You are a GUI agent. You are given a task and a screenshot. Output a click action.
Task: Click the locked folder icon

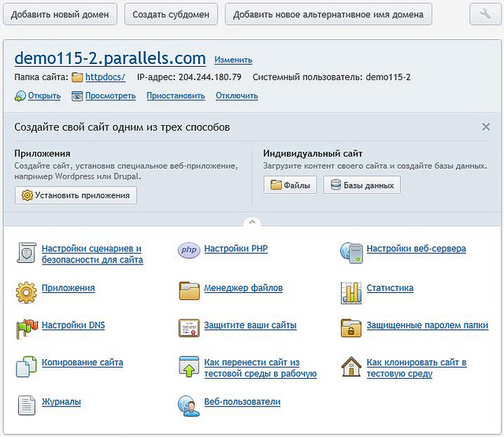(351, 328)
